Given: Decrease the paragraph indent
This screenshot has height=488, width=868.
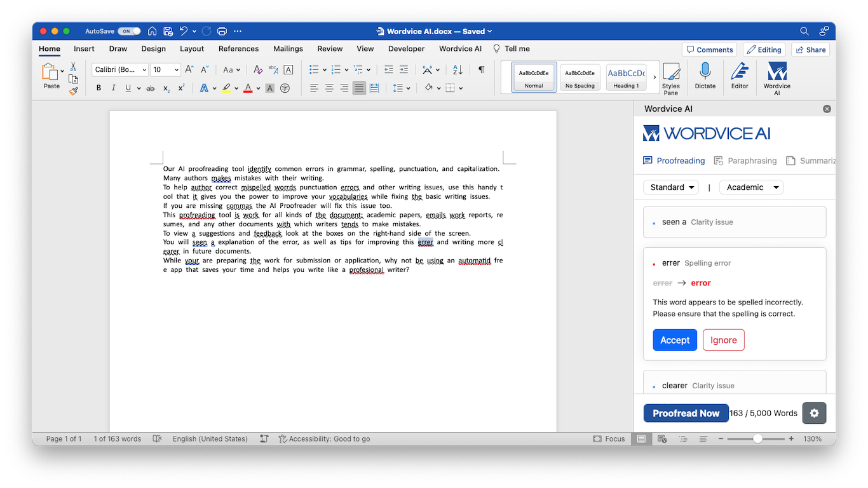Looking at the screenshot, I should 388,70.
